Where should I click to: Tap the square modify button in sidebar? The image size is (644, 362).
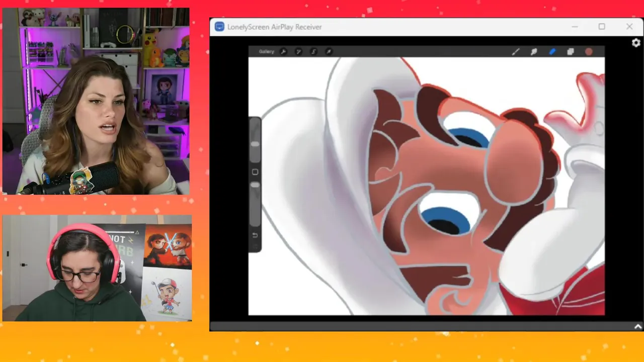click(x=255, y=172)
